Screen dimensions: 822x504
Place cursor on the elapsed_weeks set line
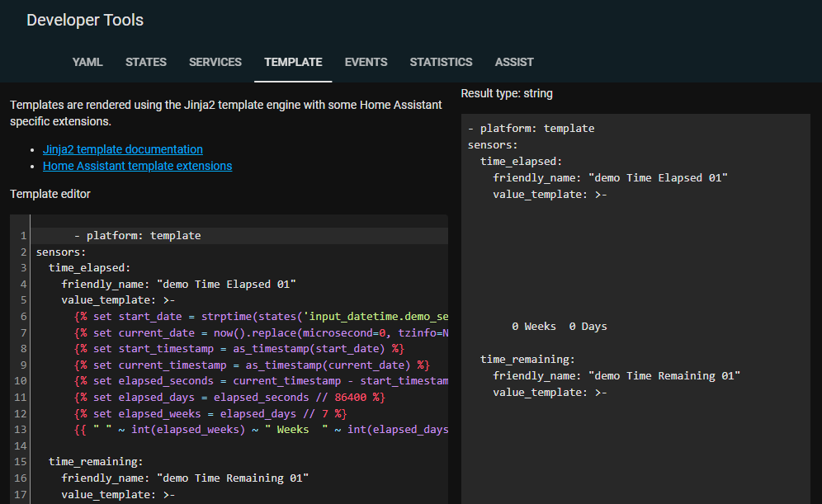tap(206, 412)
